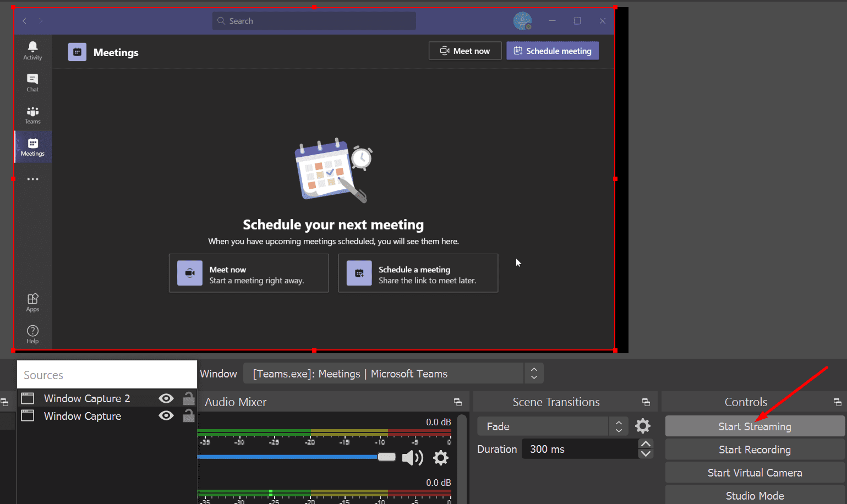
Task: Click the Schedule a meeting card
Action: click(x=418, y=273)
